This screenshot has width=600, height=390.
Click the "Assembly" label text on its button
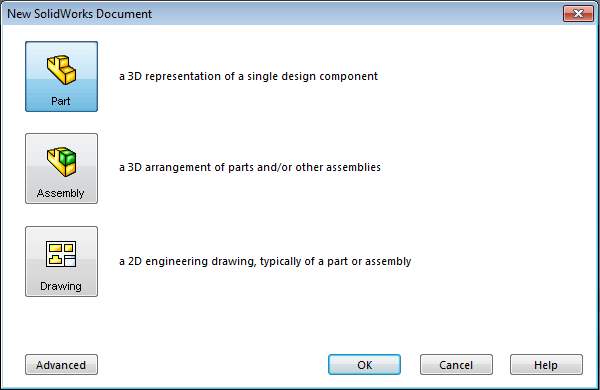pyautogui.click(x=60, y=193)
